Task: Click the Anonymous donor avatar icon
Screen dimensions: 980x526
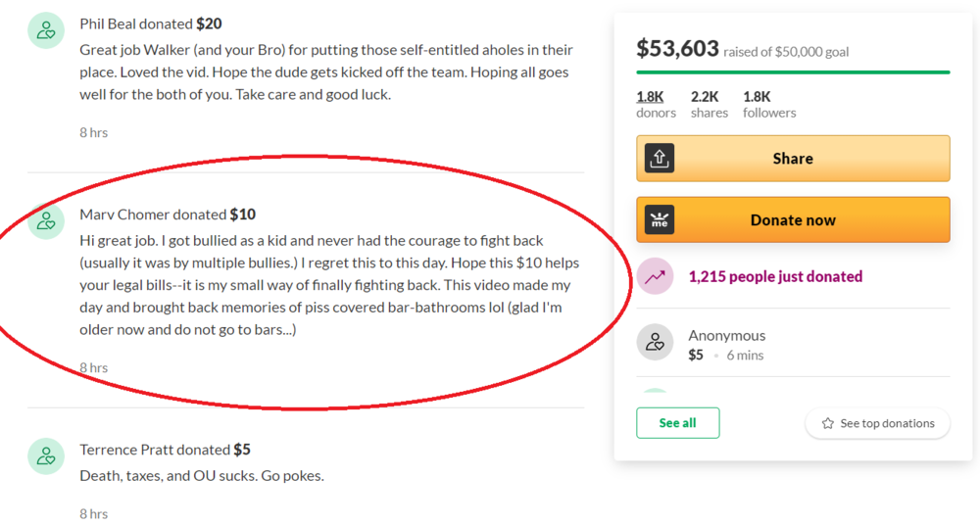Action: tap(655, 342)
